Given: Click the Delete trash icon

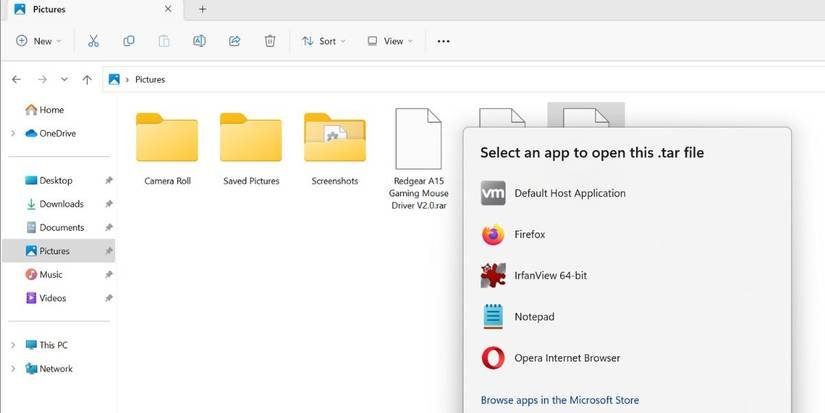Looking at the screenshot, I should pyautogui.click(x=270, y=41).
